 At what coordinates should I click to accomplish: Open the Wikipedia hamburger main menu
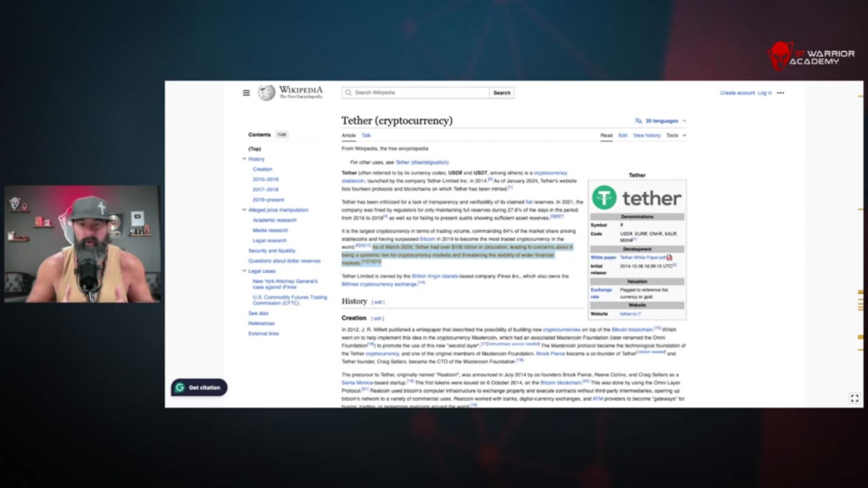click(246, 93)
